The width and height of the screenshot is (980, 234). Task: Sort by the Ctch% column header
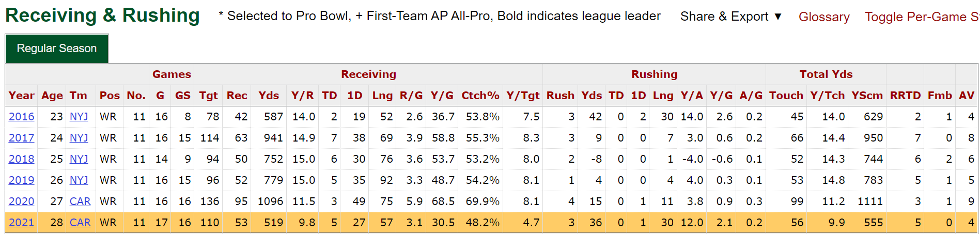pyautogui.click(x=480, y=96)
